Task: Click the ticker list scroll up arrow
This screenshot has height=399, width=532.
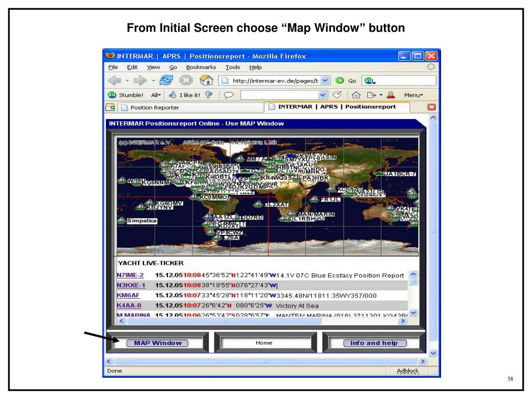Action: point(413,274)
